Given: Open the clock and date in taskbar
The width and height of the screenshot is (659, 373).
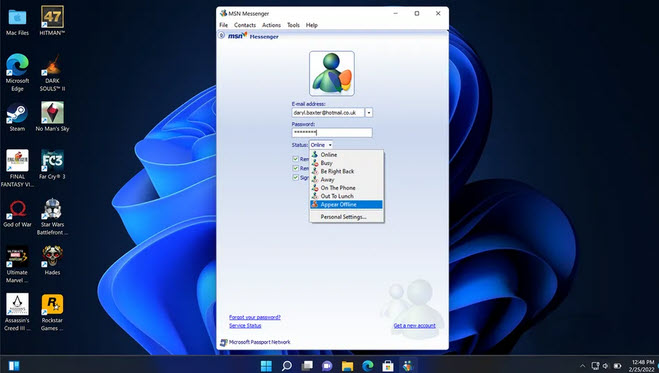Looking at the screenshot, I should (x=642, y=366).
